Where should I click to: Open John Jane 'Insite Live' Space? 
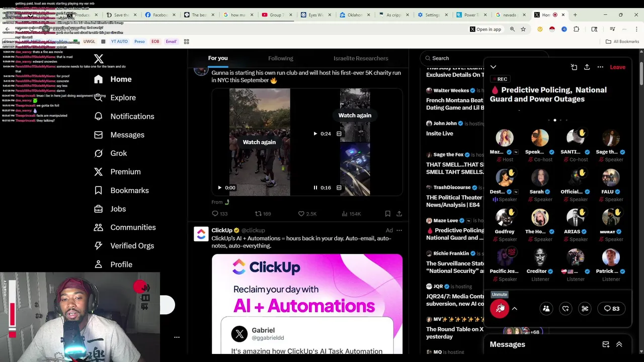(455, 128)
